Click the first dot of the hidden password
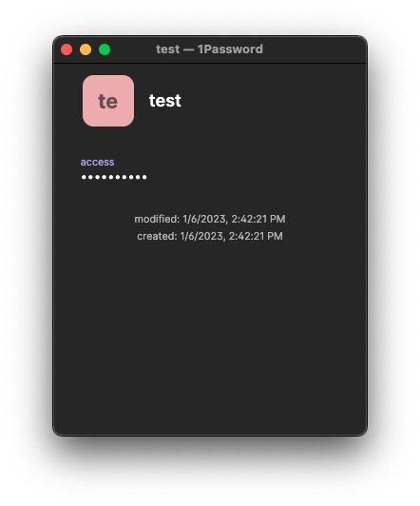 84,177
